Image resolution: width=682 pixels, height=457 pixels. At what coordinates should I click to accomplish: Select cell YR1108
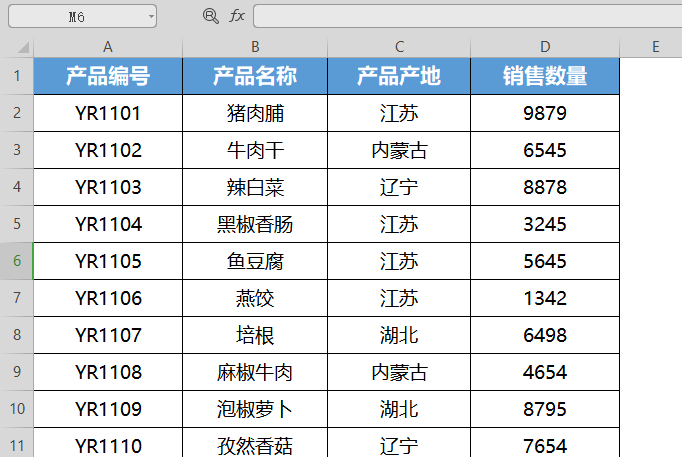tap(108, 372)
